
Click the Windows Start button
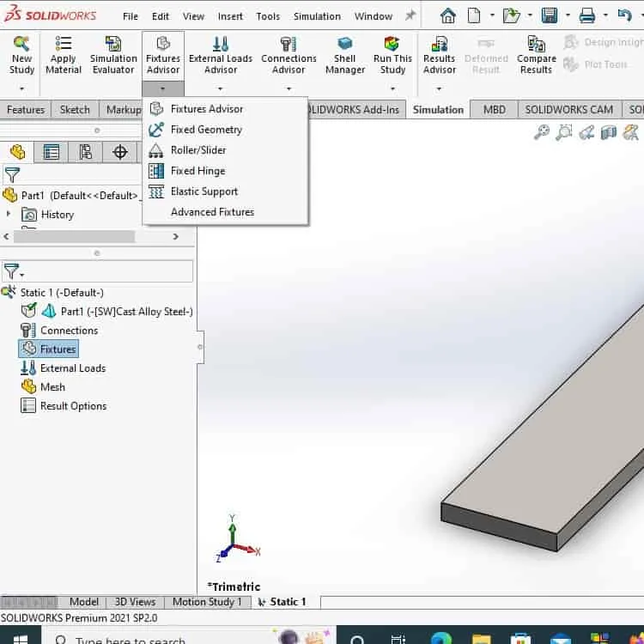[x=20, y=635]
